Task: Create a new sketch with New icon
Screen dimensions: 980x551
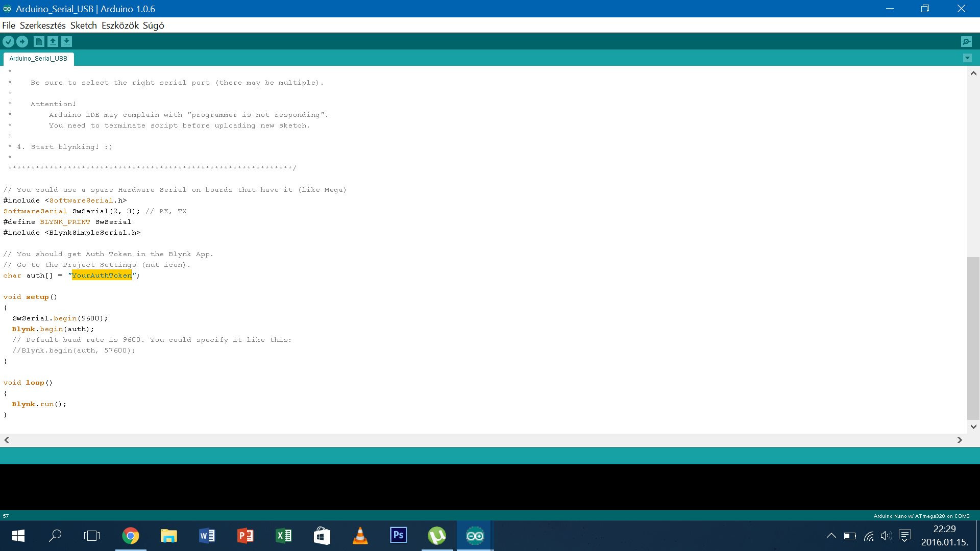Action: coord(39,41)
